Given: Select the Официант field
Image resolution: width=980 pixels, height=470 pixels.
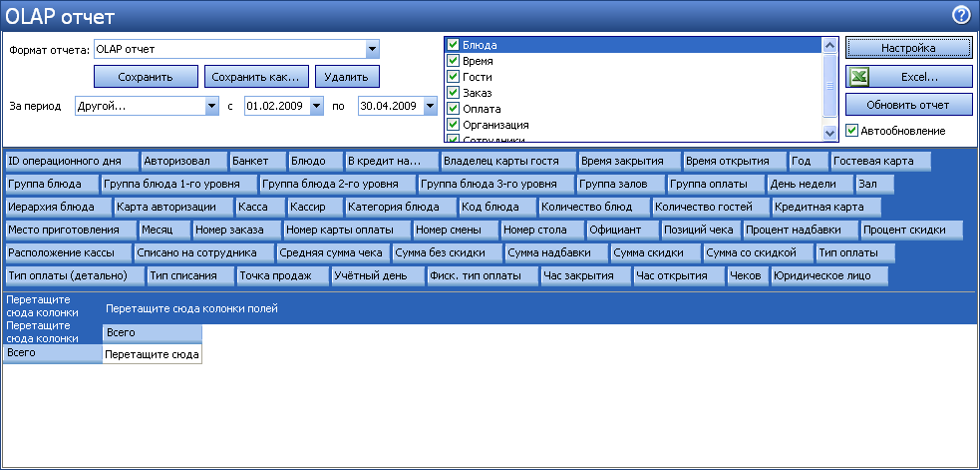Looking at the screenshot, I should point(623,230).
